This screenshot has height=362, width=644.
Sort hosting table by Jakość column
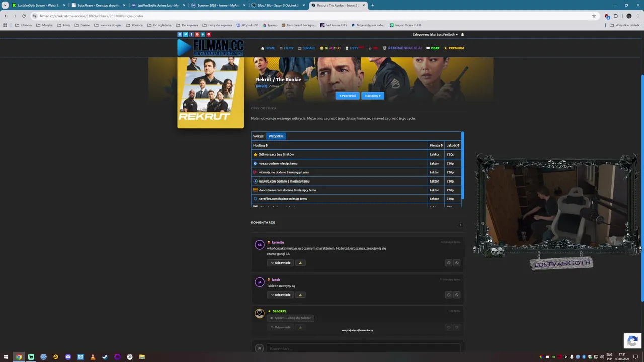pos(453,145)
